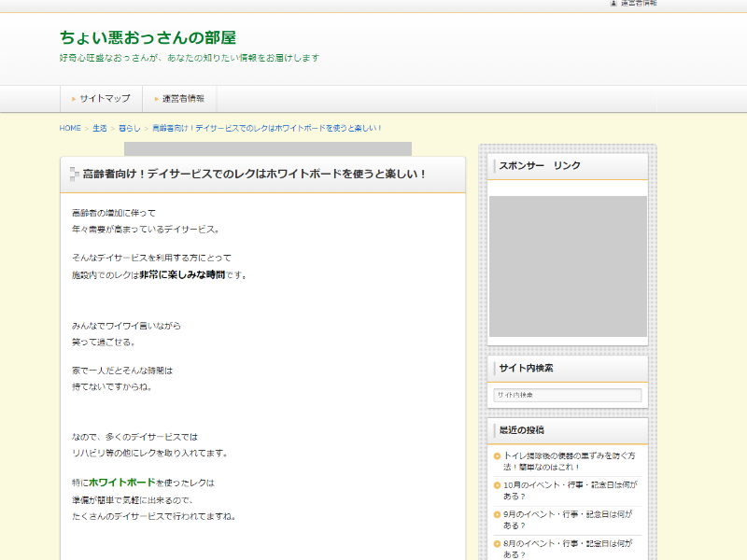The image size is (747, 560).
Task: Click the line みんなでワイワイ言いながら
Action: click(x=126, y=326)
